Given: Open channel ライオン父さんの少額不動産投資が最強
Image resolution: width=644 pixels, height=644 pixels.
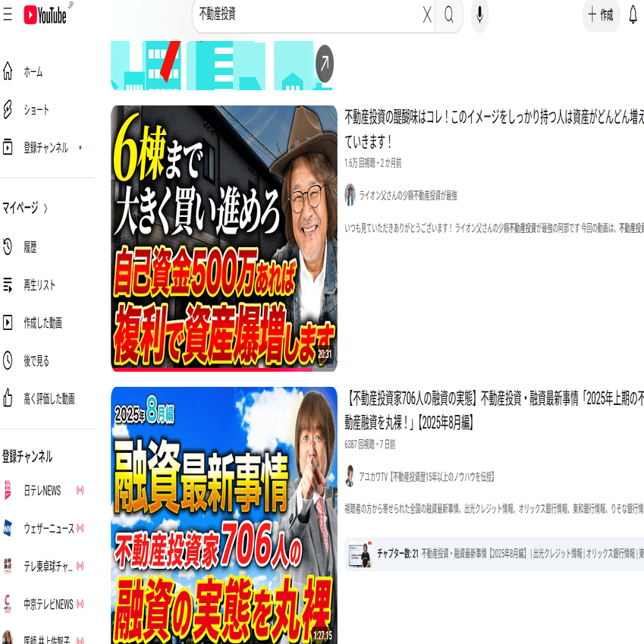Looking at the screenshot, I should pos(408,196).
